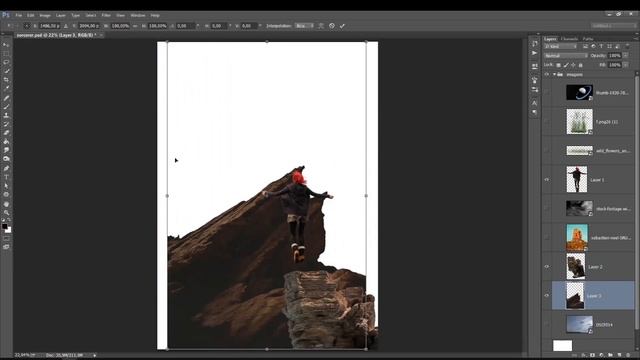Select the Lasso tool

[6, 62]
